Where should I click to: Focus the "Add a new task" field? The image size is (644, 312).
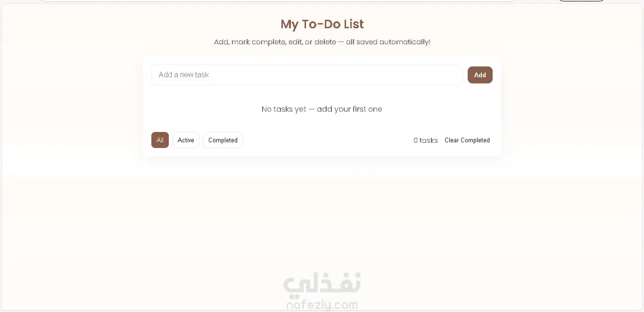tap(307, 75)
